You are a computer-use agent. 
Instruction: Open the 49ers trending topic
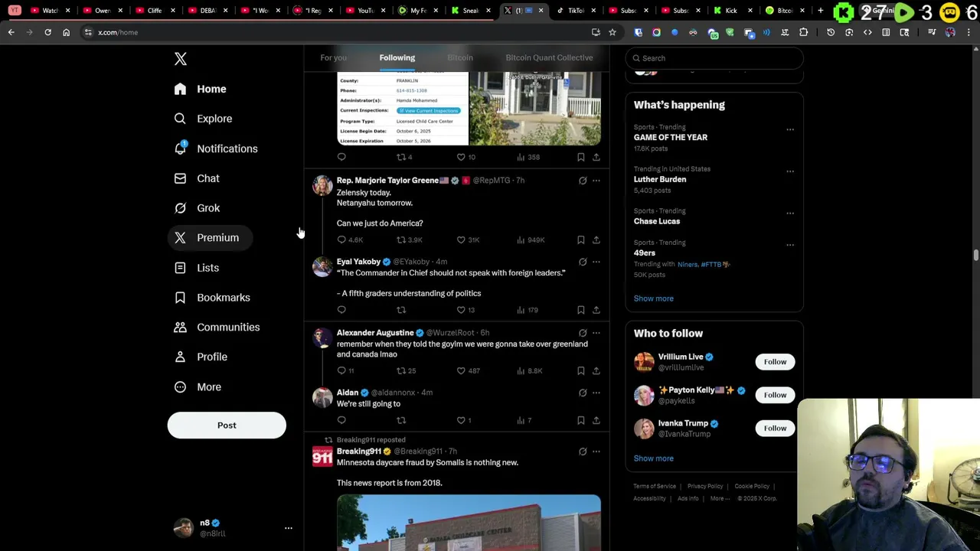(x=644, y=253)
